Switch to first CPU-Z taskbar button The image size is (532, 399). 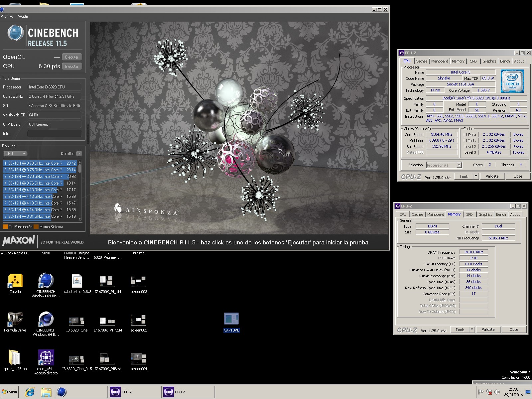pyautogui.click(x=135, y=392)
